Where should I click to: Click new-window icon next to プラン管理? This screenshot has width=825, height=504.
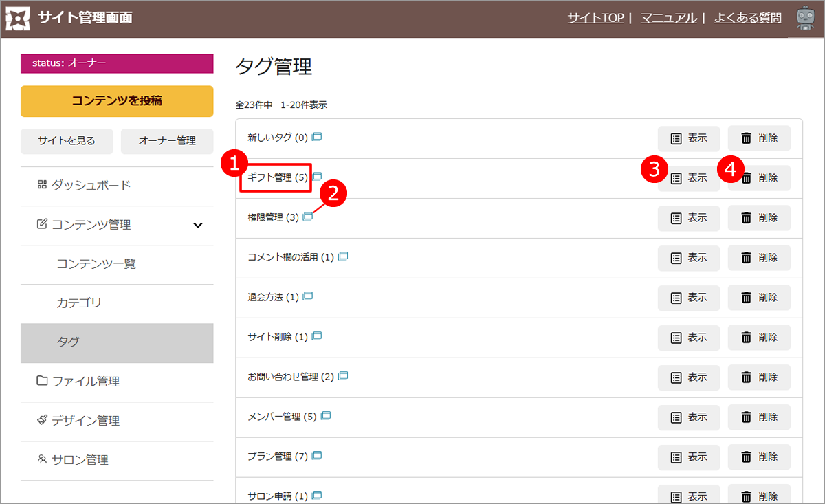[317, 456]
